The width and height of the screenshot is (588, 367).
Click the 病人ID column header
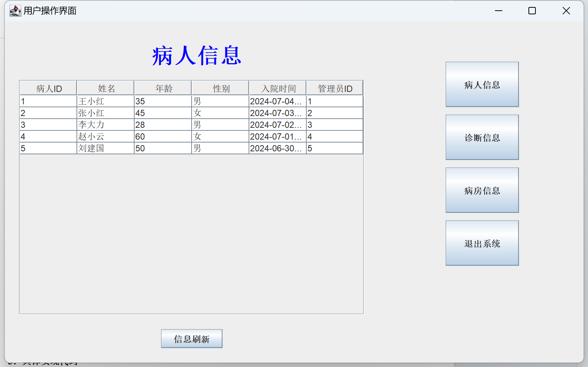tap(48, 89)
